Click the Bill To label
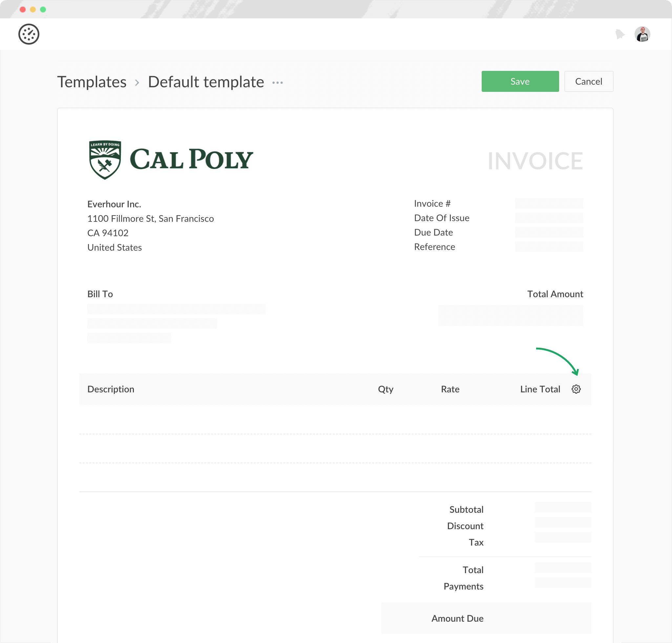The height and width of the screenshot is (643, 672). 100,294
